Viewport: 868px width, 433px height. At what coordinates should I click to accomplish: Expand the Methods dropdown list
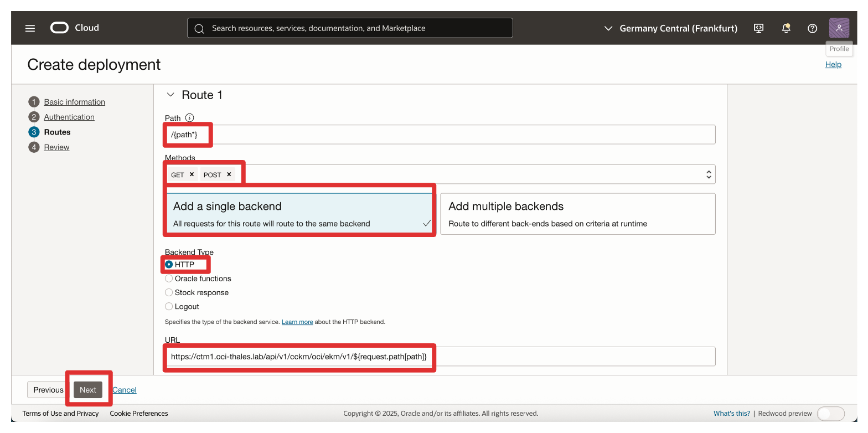point(708,174)
